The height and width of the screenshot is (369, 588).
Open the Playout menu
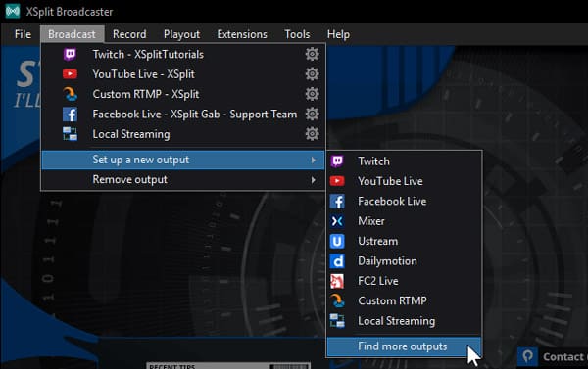181,34
